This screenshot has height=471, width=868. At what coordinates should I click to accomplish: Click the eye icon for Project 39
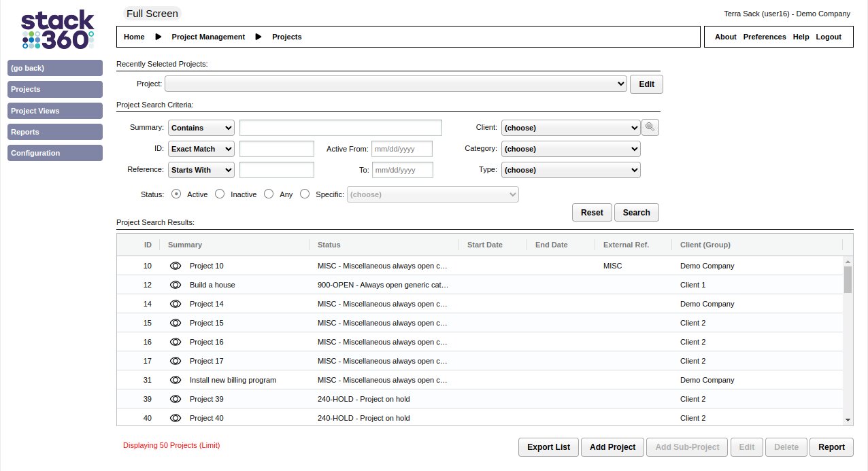pos(176,399)
